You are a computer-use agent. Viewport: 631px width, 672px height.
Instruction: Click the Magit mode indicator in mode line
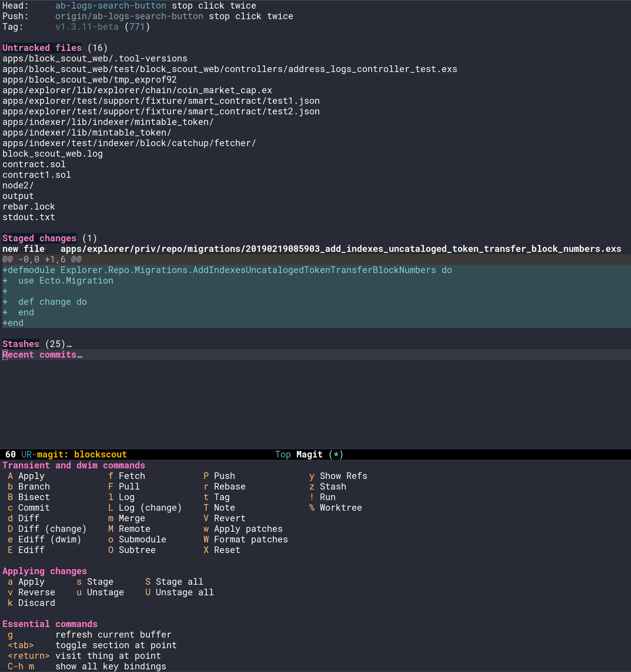click(310, 454)
